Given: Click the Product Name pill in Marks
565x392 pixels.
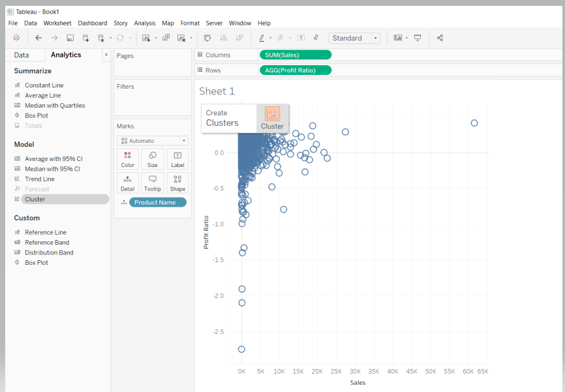Looking at the screenshot, I should coord(157,202).
